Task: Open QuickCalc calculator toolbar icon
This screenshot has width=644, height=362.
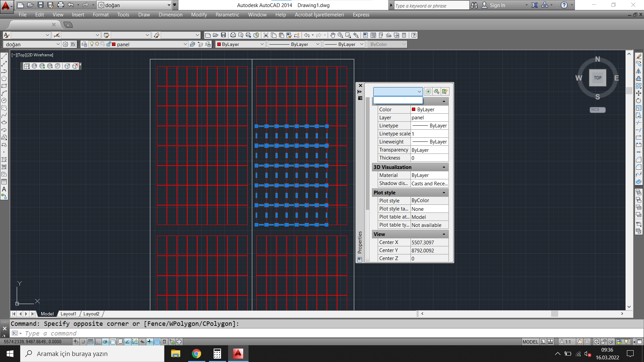Action: click(404, 35)
